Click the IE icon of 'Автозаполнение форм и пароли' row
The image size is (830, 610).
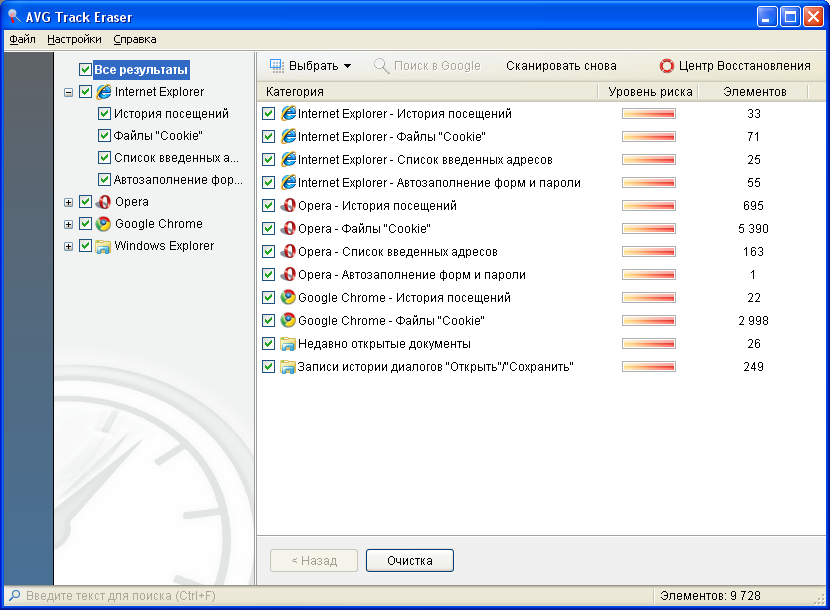[288, 183]
